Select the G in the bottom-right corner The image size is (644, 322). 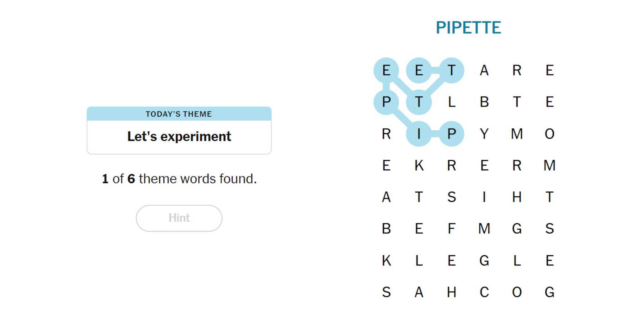(x=549, y=292)
